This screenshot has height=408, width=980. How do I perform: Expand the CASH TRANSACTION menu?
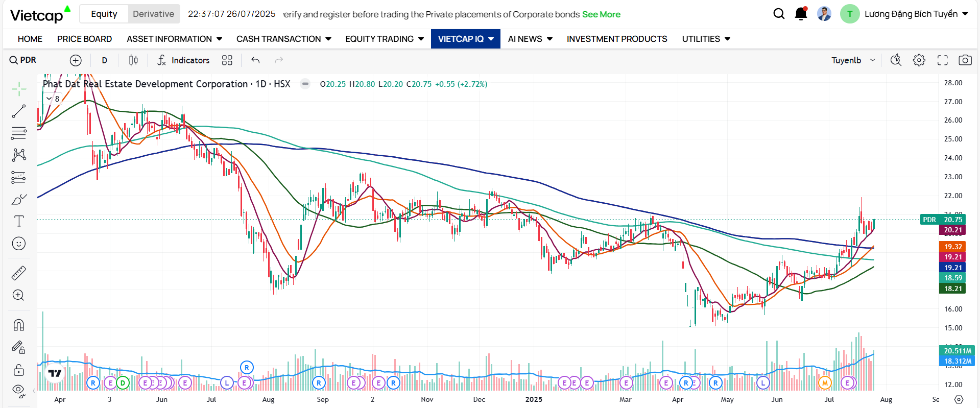click(x=283, y=39)
